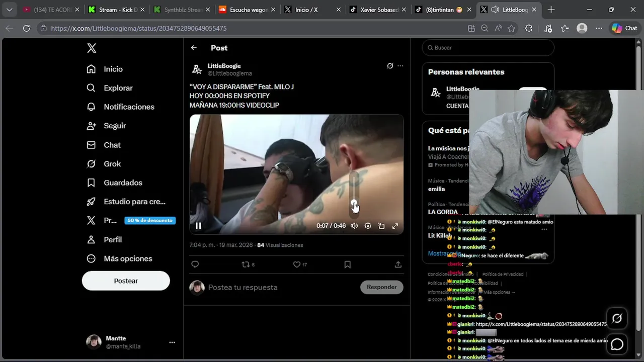Click the reply speech bubble icon
644x362 pixels.
pos(195,264)
